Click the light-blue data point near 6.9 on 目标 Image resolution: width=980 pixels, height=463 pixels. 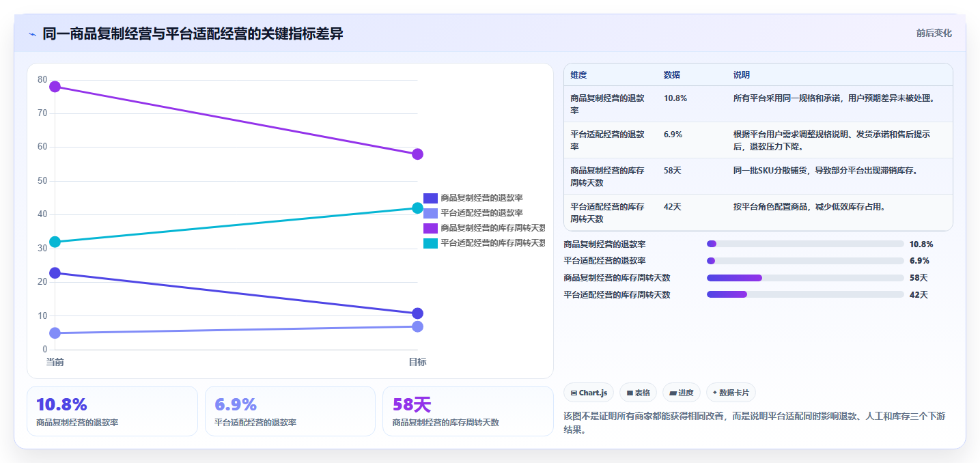(x=417, y=326)
